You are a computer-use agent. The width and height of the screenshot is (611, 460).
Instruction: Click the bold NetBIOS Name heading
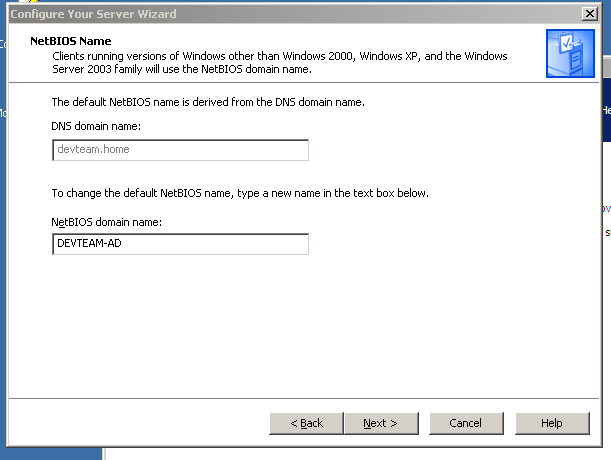click(x=68, y=43)
